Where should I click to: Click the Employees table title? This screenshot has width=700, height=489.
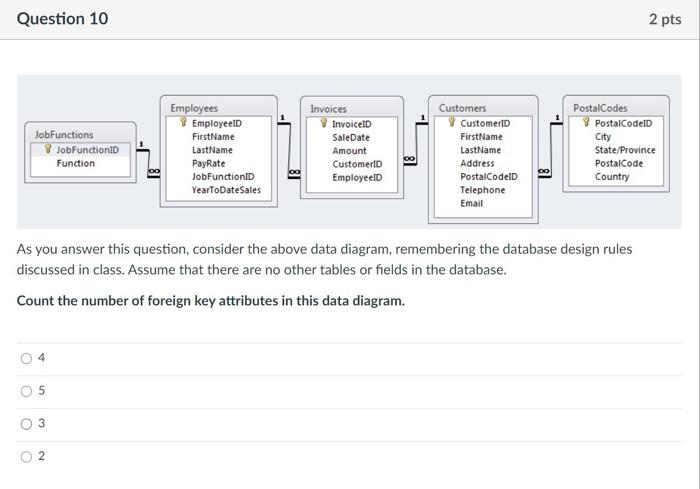tap(194, 108)
